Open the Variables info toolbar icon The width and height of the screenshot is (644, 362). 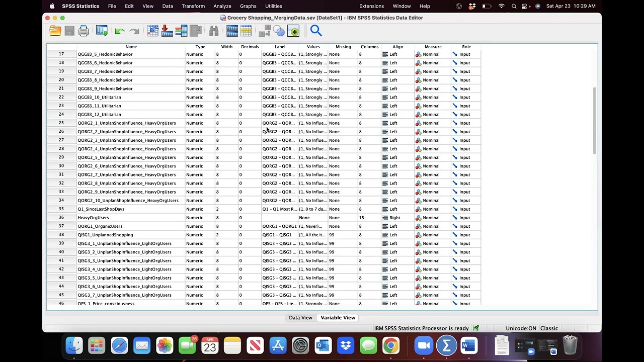pos(181,31)
